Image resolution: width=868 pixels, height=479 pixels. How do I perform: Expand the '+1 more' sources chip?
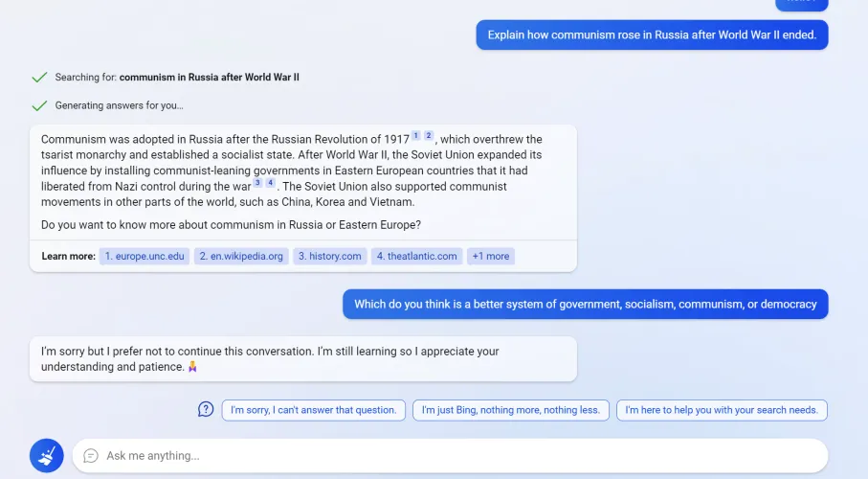pos(491,257)
